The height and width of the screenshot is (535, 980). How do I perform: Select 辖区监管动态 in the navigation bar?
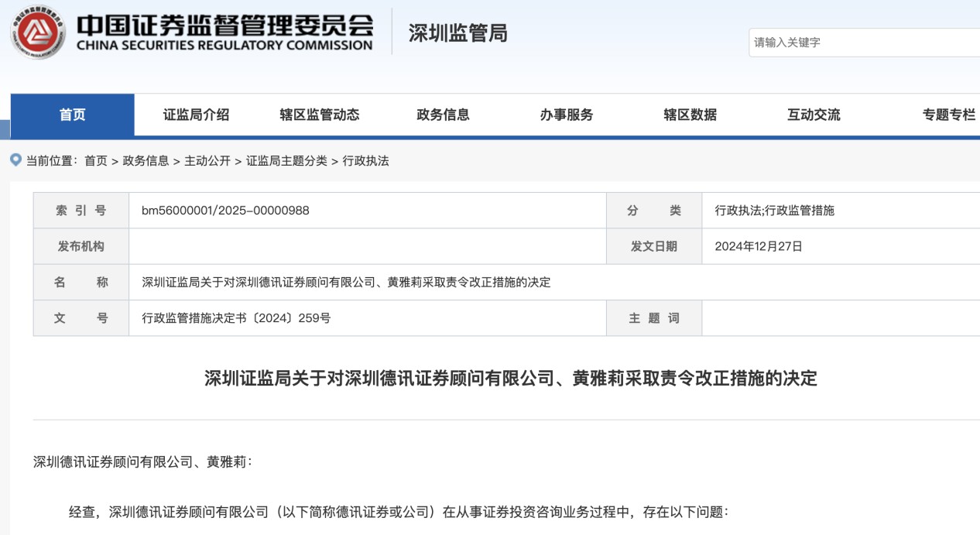point(319,115)
